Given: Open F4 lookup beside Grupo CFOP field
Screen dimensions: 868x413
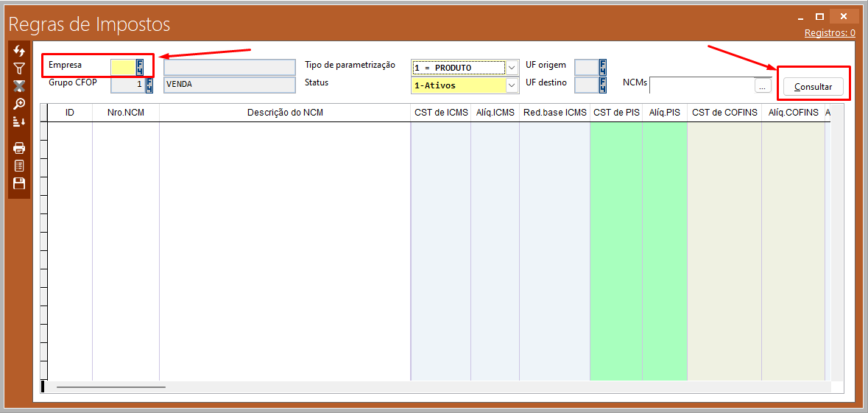Looking at the screenshot, I should pyautogui.click(x=149, y=85).
